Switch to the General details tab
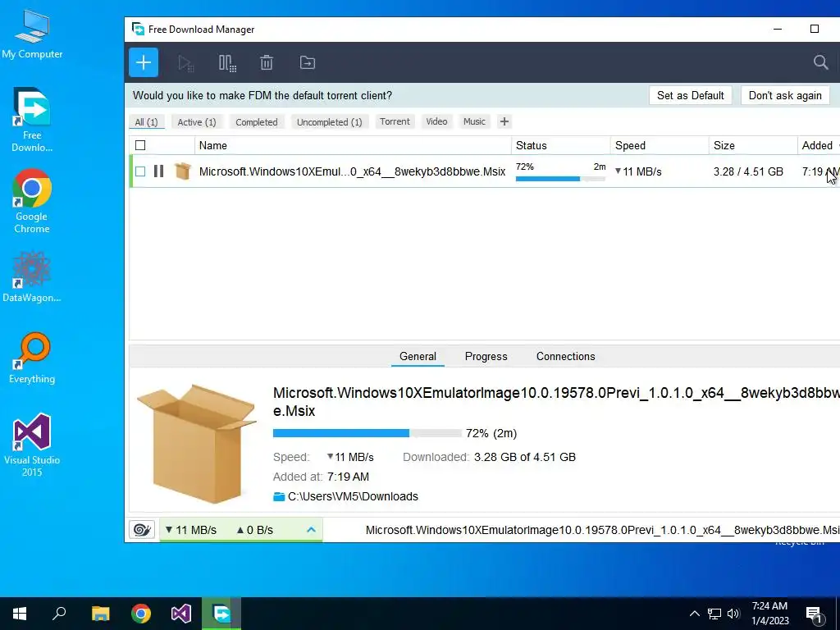The height and width of the screenshot is (630, 840). pyautogui.click(x=418, y=356)
